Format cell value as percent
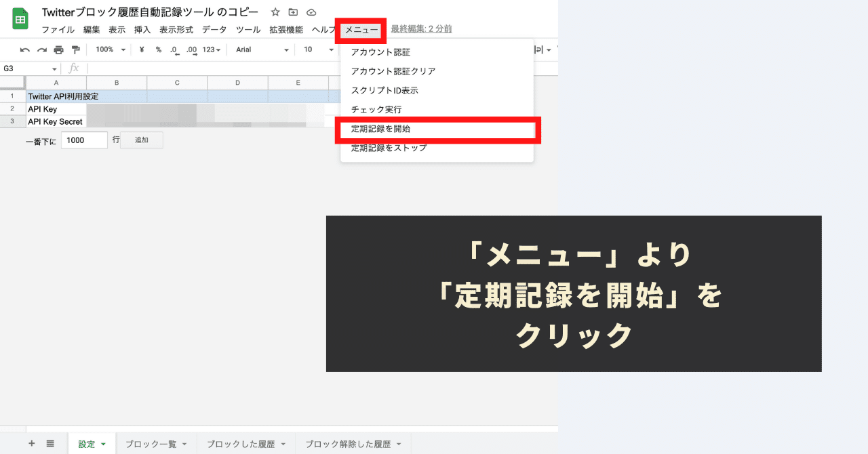868x454 pixels. pyautogui.click(x=158, y=49)
